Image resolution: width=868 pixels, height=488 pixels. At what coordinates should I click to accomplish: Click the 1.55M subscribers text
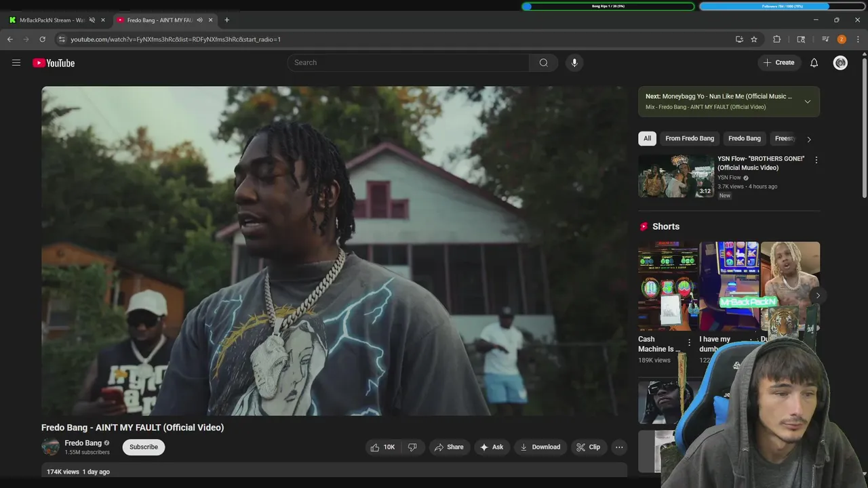pos(87,452)
